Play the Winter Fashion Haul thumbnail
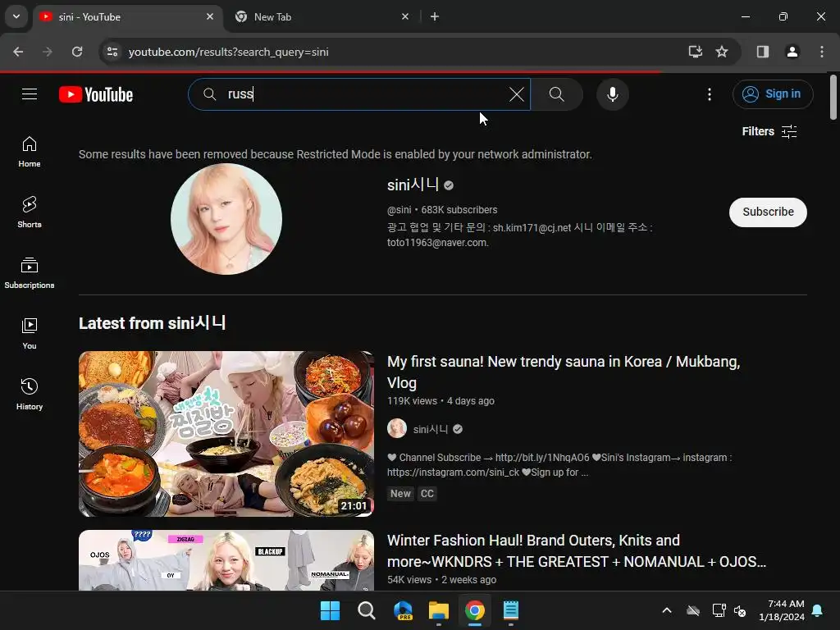Screen dimensions: 840x630 (x=226, y=560)
